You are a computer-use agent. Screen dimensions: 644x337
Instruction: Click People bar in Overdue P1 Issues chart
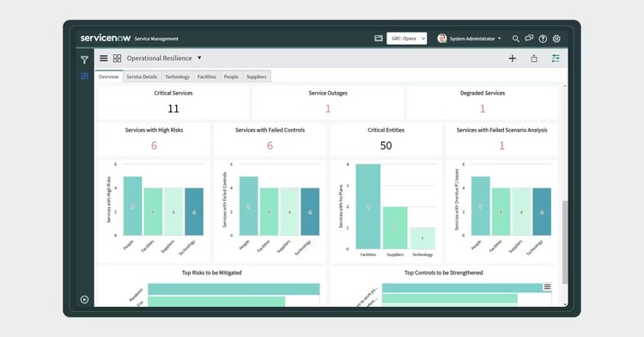[481, 206]
